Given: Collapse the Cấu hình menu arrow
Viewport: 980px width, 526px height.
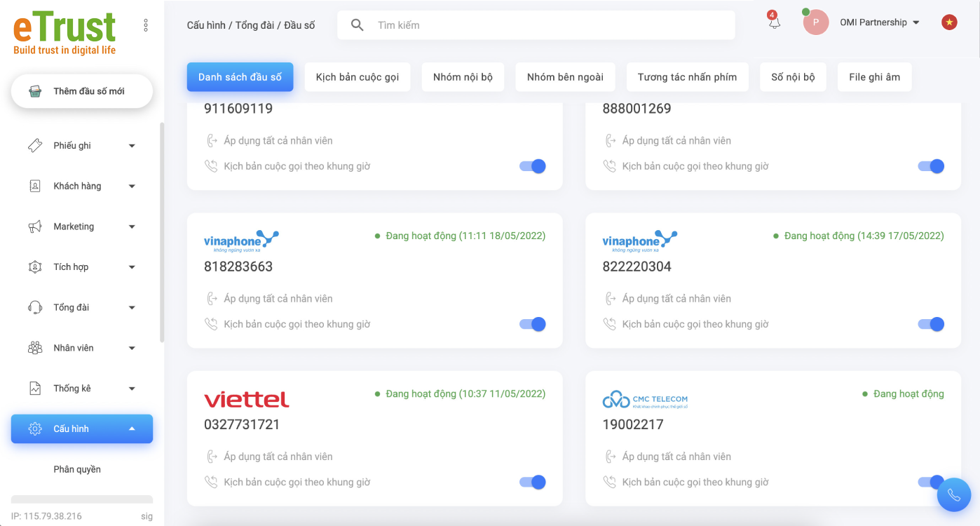Looking at the screenshot, I should click(132, 429).
